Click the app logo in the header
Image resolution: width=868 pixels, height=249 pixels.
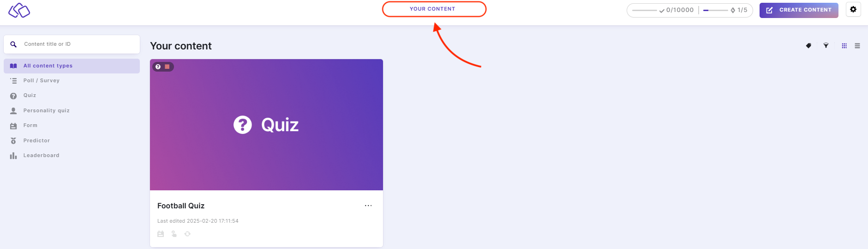click(19, 10)
